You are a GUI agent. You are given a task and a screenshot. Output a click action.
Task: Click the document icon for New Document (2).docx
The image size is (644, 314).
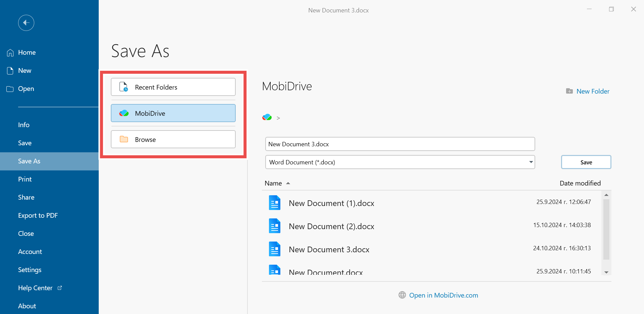coord(275,226)
